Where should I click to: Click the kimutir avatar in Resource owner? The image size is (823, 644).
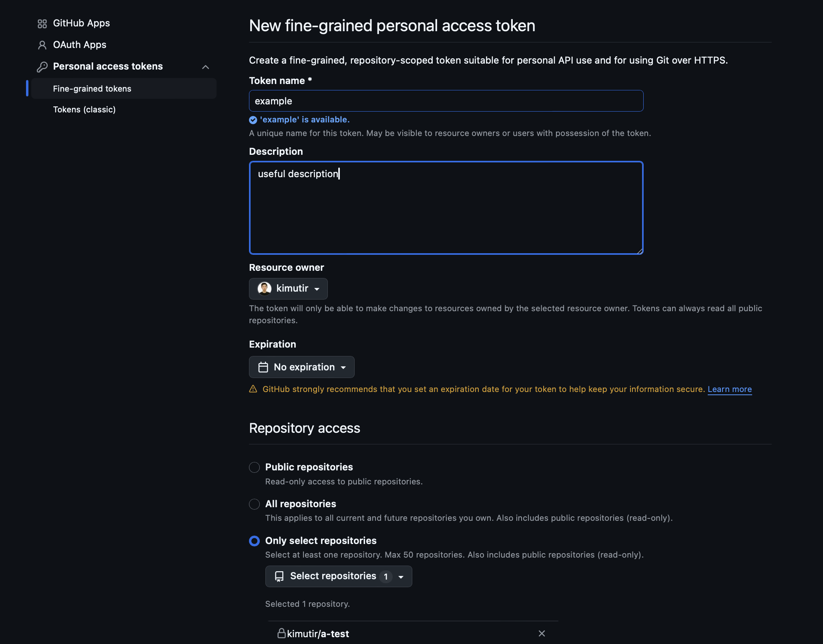[x=264, y=288]
